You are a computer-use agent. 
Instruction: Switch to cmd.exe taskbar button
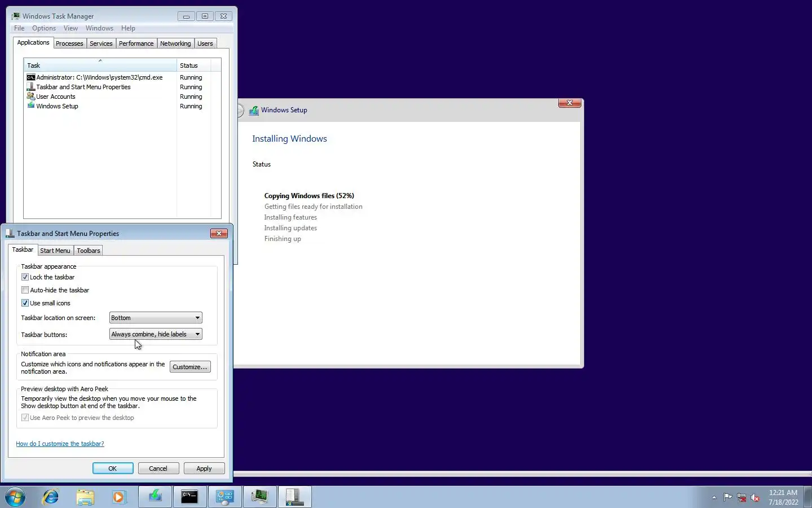click(189, 497)
